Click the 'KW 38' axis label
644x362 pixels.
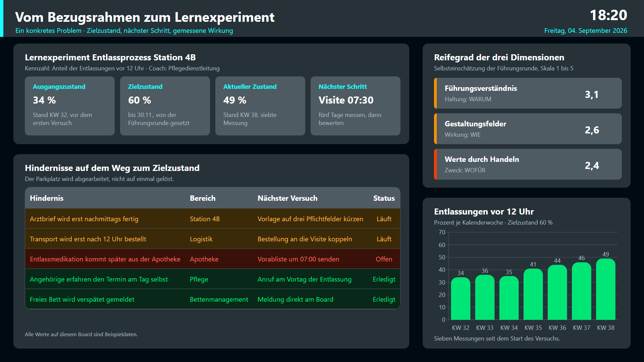(x=605, y=328)
